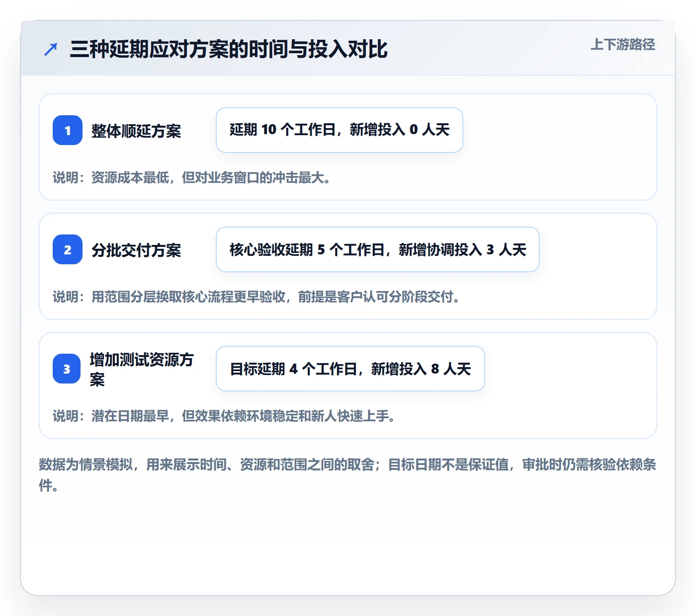Screen dimensions: 696x616
Task: Click the note about 新人快速上手
Action: (x=225, y=416)
